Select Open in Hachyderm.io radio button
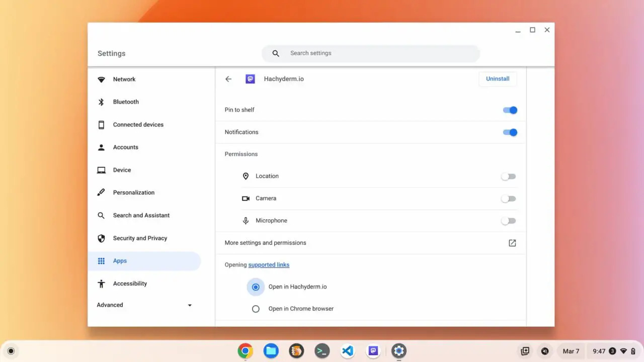The width and height of the screenshot is (644, 362). [256, 287]
